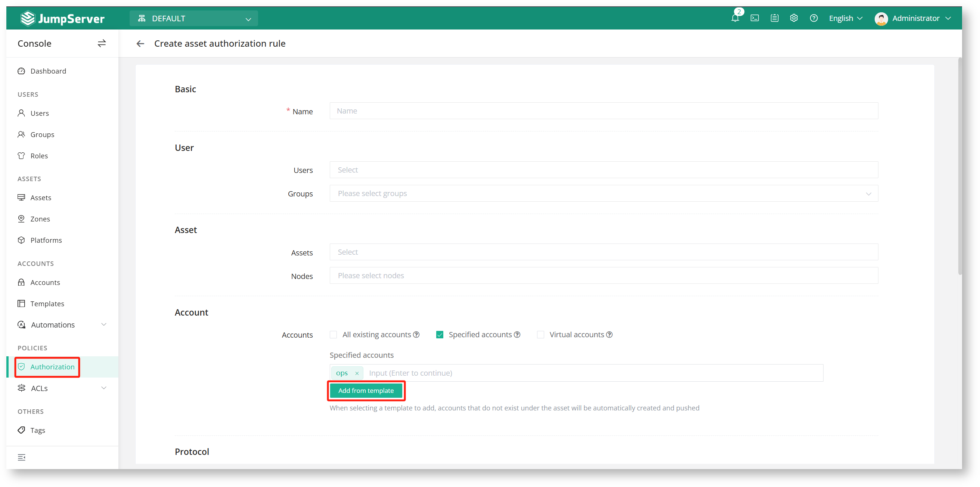Click the page vertical scrollbar

[x=959, y=166]
